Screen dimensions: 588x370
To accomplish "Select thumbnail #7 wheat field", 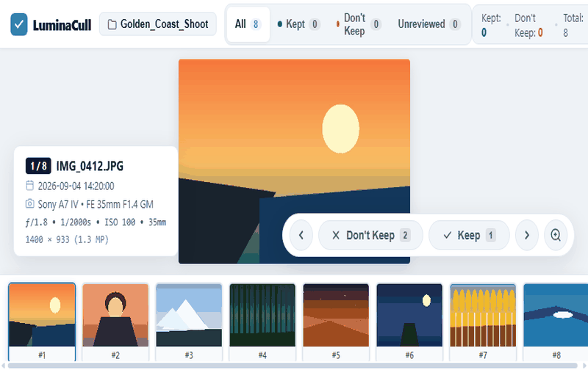I will point(483,322).
